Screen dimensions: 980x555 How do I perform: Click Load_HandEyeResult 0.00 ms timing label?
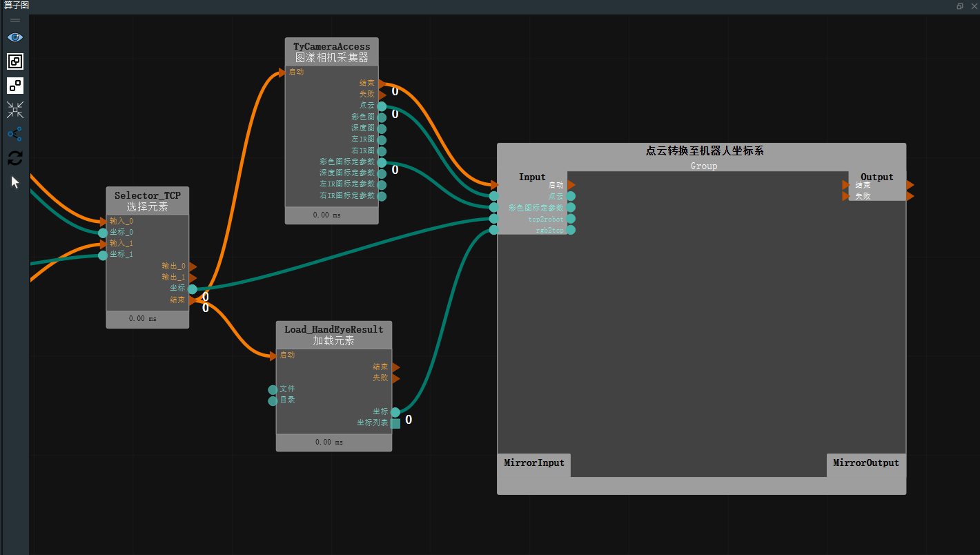pos(329,442)
